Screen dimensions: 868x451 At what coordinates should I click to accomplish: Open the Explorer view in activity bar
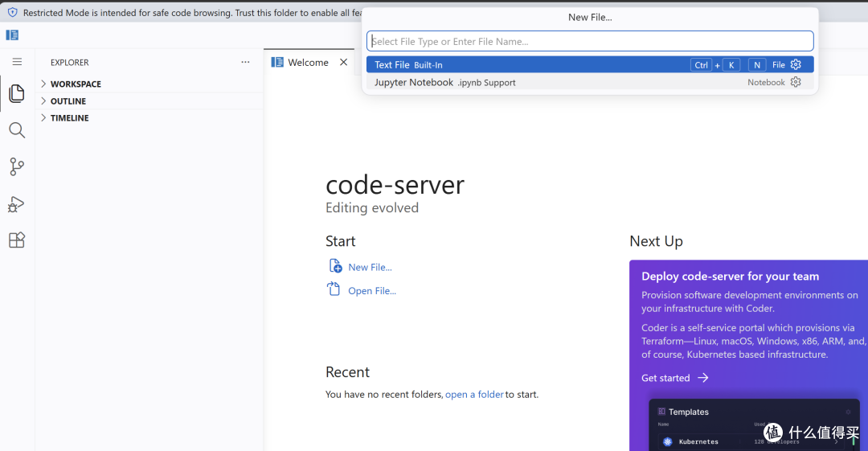coord(17,93)
